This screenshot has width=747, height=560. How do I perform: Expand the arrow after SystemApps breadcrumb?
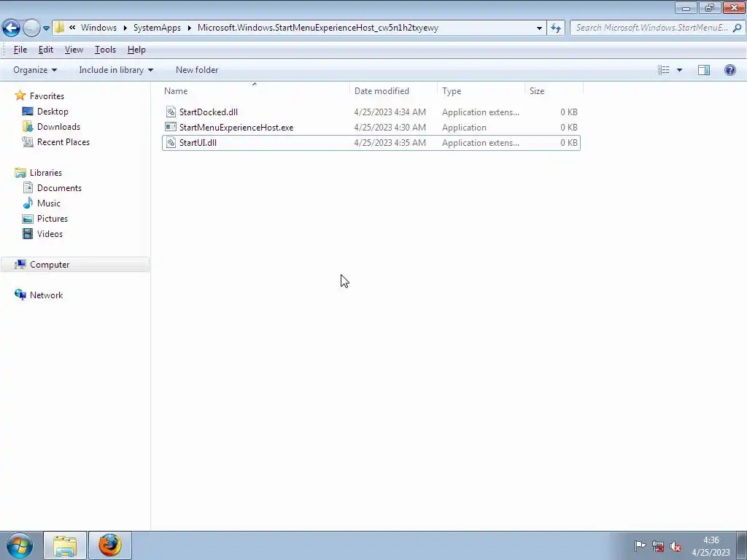pos(189,28)
